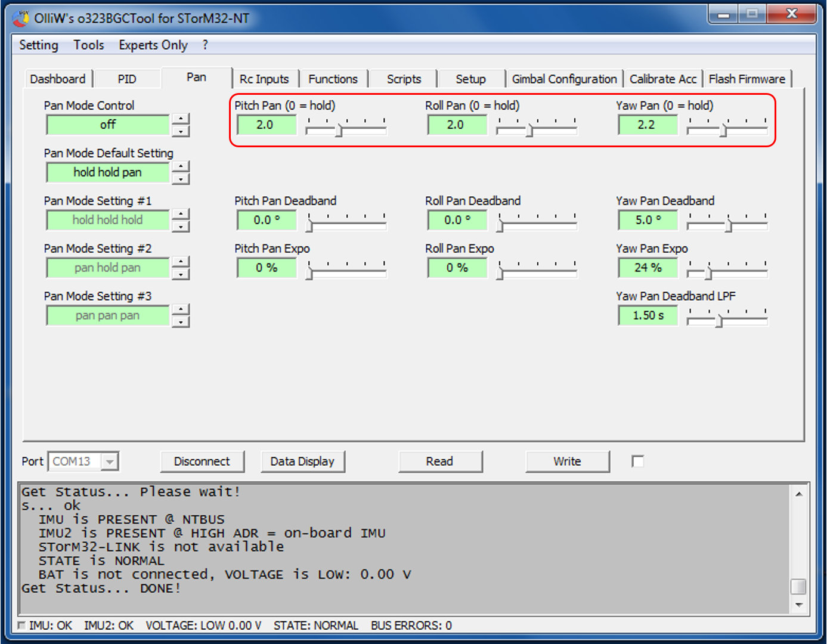This screenshot has width=827, height=644.
Task: Click the Pitch Pan value field
Action: [x=266, y=125]
